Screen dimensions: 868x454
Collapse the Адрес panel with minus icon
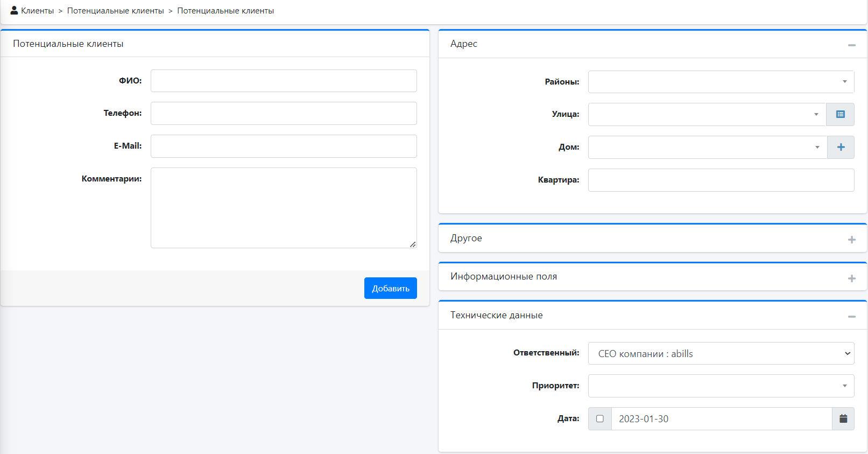[x=851, y=45]
